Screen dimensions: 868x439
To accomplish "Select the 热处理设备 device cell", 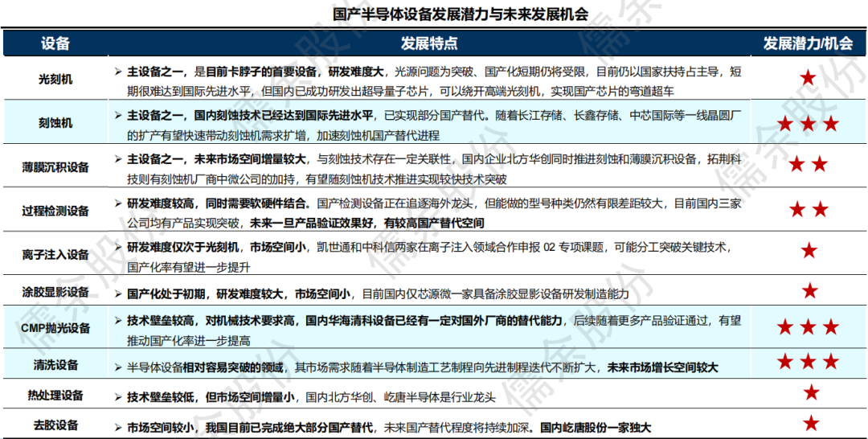I will tap(55, 396).
